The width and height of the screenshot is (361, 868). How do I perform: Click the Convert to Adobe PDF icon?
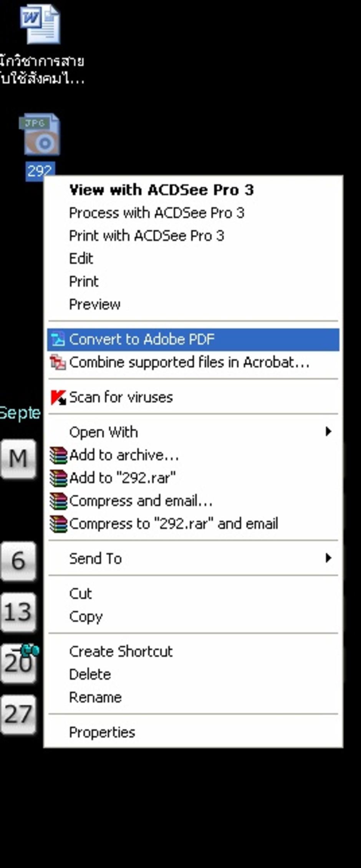pyautogui.click(x=58, y=340)
